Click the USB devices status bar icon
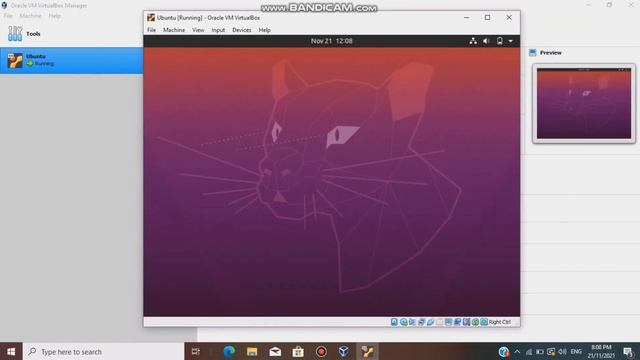This screenshot has height=360, width=640. (430, 322)
